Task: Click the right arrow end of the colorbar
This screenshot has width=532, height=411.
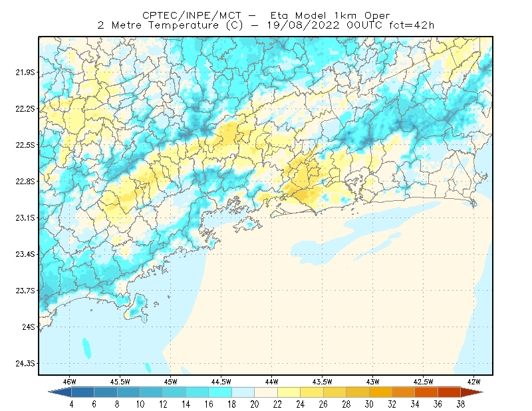Action: [472, 392]
